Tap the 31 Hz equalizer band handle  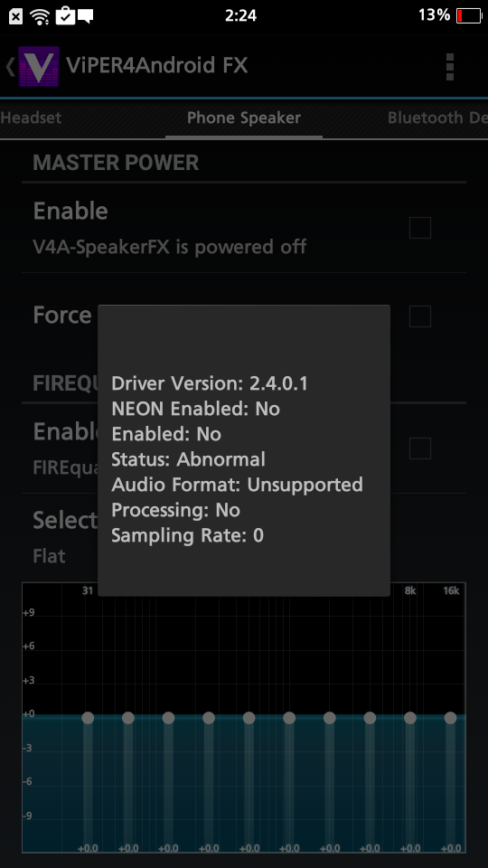[x=88, y=717]
